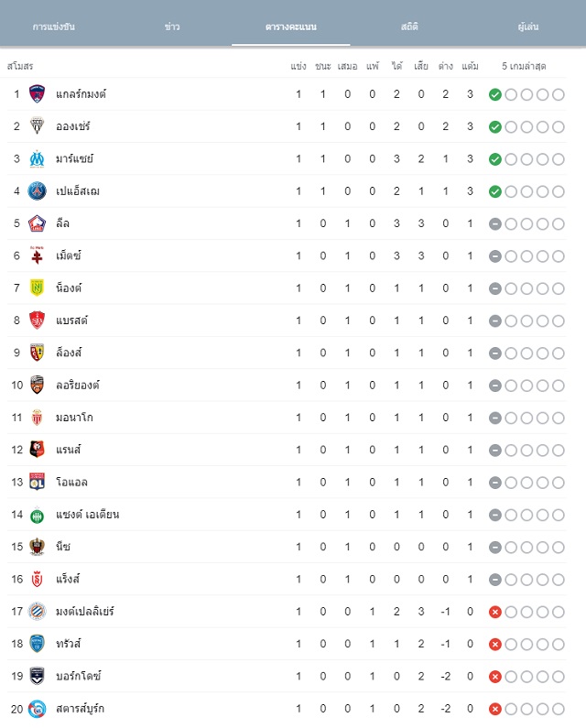
Task: Click the Lyon OL crest icon
Action: tap(37, 482)
